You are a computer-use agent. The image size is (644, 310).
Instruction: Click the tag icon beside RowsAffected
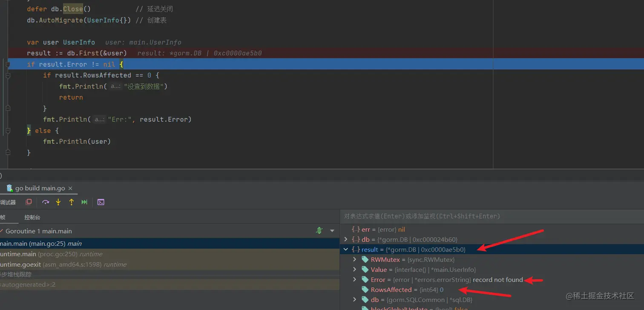coord(365,290)
